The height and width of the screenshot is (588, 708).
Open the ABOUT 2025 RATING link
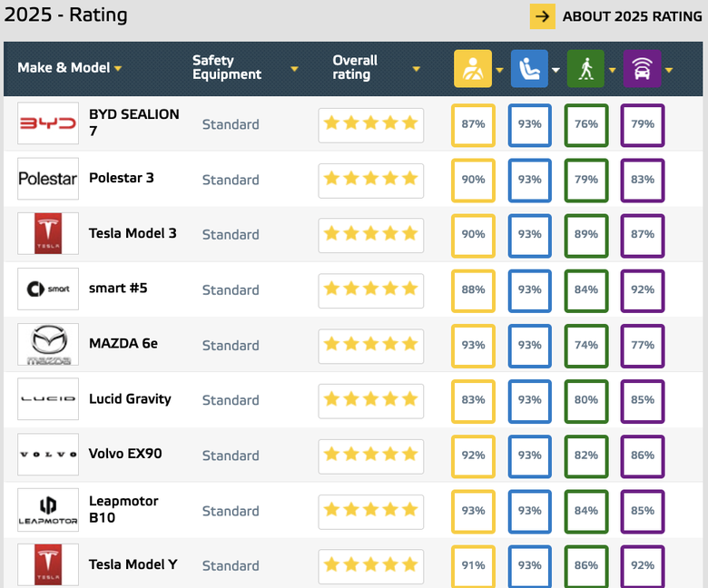(x=632, y=16)
